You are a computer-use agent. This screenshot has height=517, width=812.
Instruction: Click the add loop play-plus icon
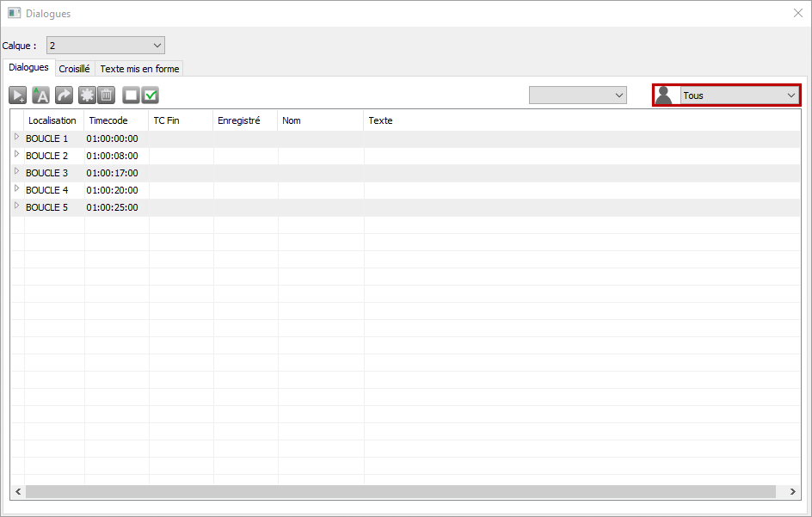coord(18,95)
